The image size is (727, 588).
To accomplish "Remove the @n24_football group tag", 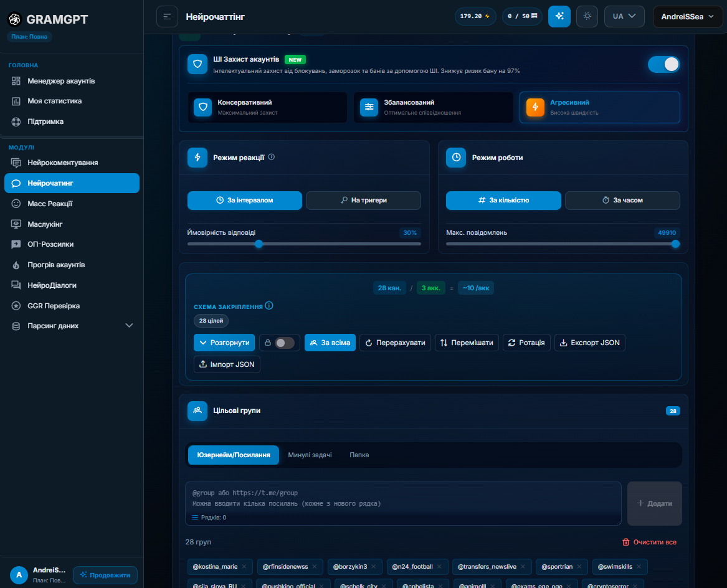I will 439,567.
